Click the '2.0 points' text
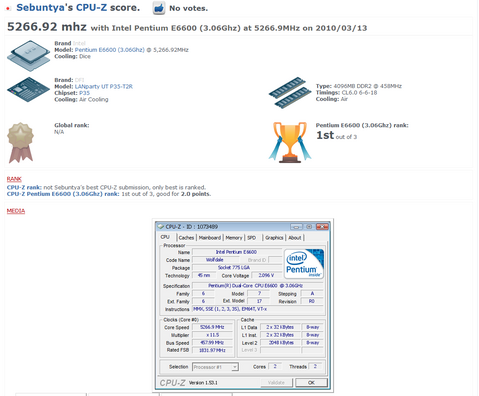Image resolution: width=479 pixels, height=396 pixels. point(195,194)
